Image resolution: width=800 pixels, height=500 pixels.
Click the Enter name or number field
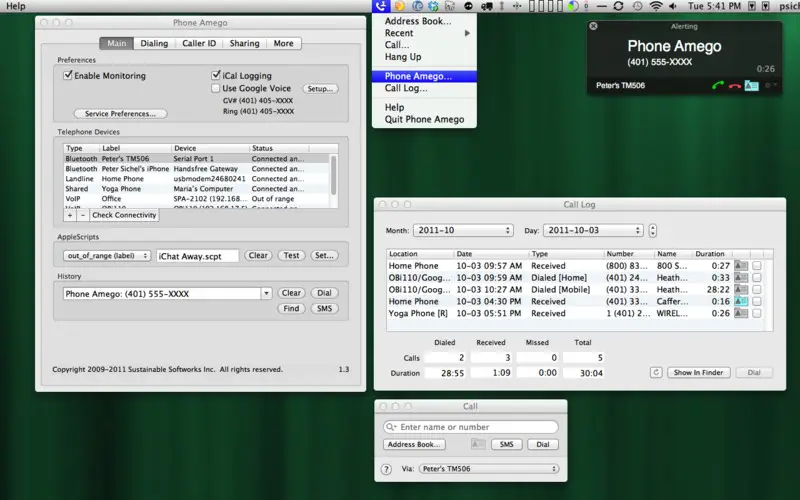pyautogui.click(x=470, y=427)
